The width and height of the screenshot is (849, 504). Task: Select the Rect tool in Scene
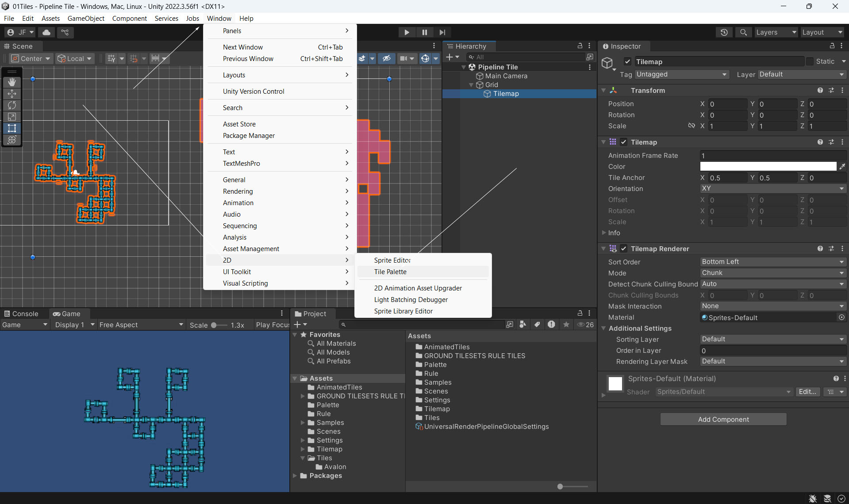12,128
